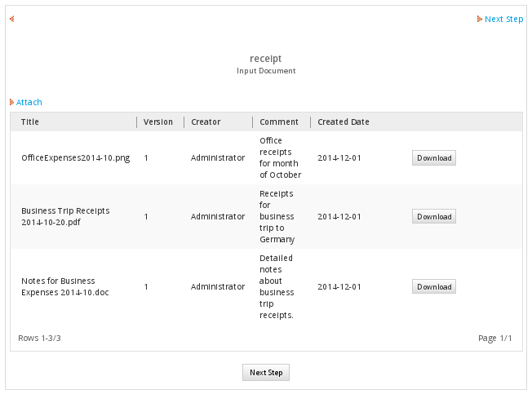Sort by Comment column header

[x=279, y=122]
